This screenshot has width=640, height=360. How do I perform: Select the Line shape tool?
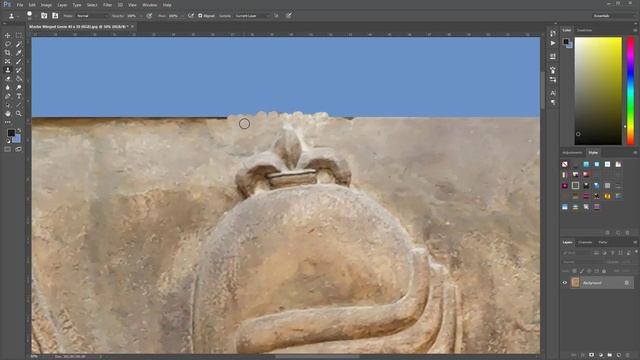19,105
